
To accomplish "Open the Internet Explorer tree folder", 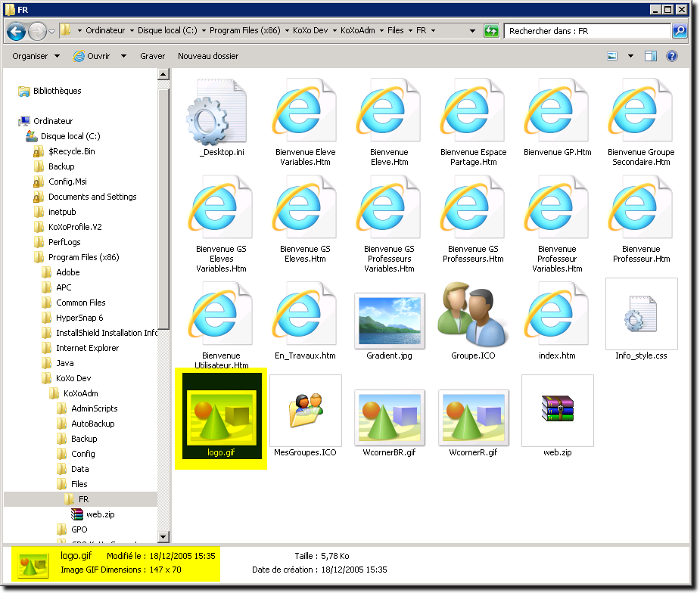I will (x=88, y=348).
